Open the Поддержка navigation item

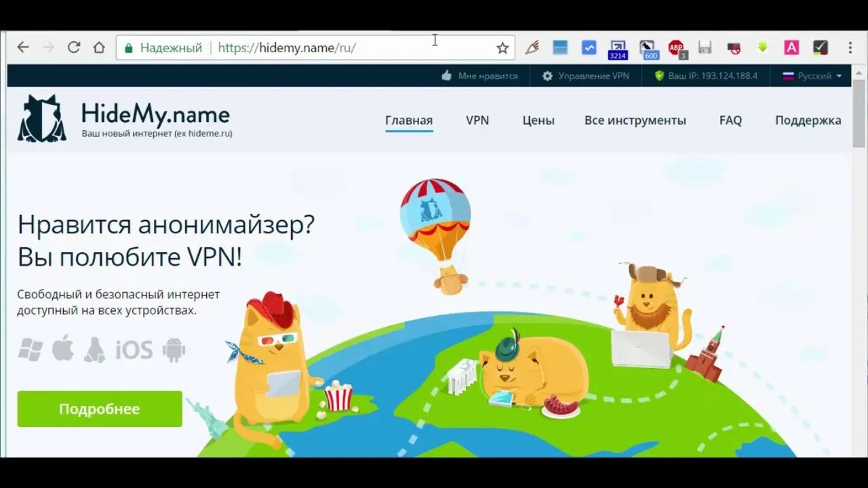click(x=808, y=121)
